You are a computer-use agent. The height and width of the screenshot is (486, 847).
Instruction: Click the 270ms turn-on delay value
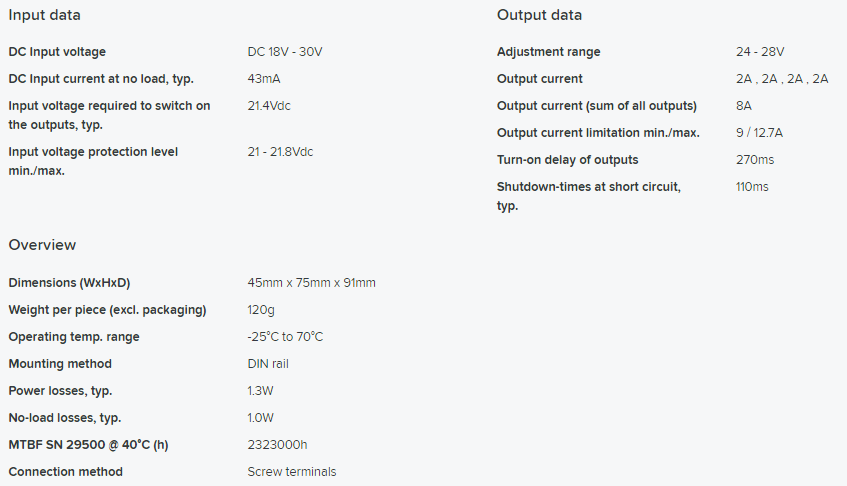(755, 160)
